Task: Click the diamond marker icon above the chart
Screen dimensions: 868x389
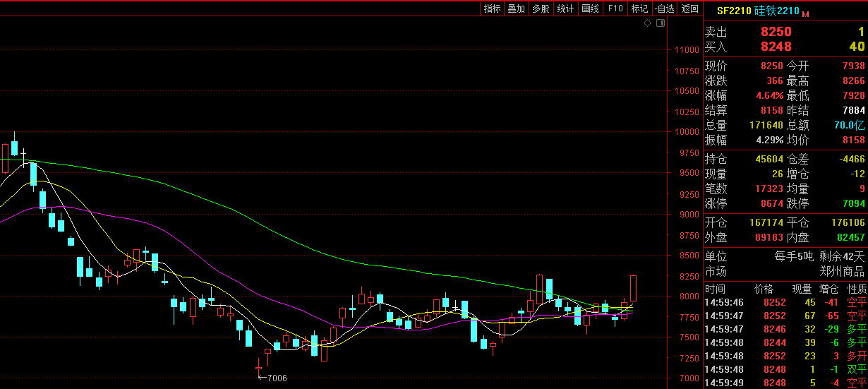Action: 648,23
